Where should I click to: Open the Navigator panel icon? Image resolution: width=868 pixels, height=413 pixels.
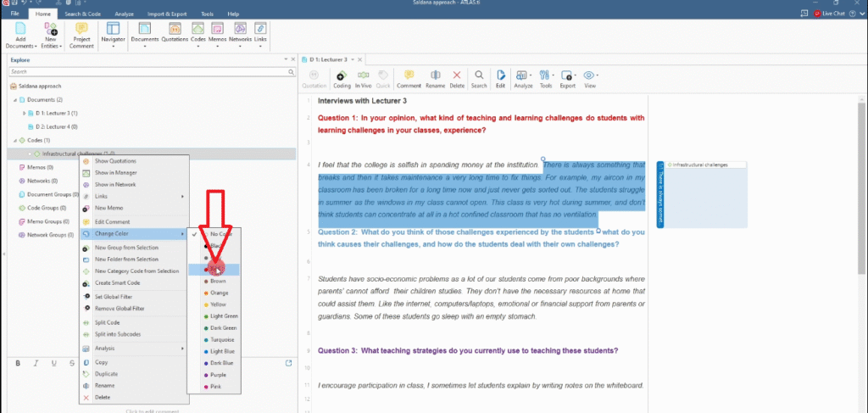113,34
